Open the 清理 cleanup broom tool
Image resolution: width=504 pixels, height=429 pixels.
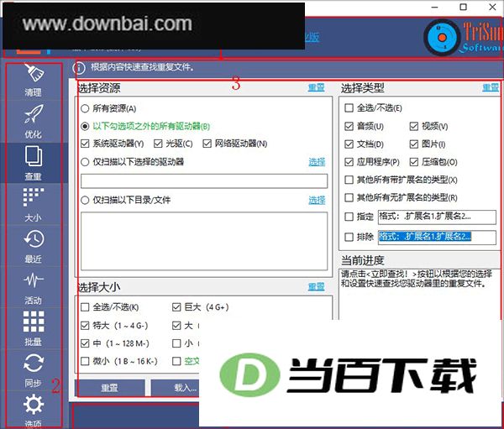(x=34, y=81)
